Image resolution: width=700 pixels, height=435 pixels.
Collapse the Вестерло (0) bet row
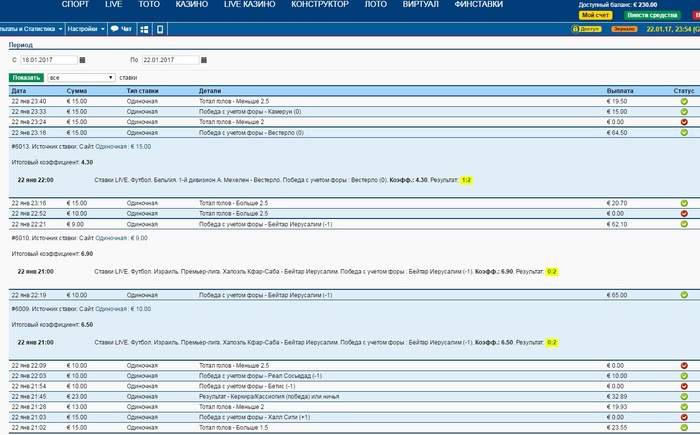[354, 133]
